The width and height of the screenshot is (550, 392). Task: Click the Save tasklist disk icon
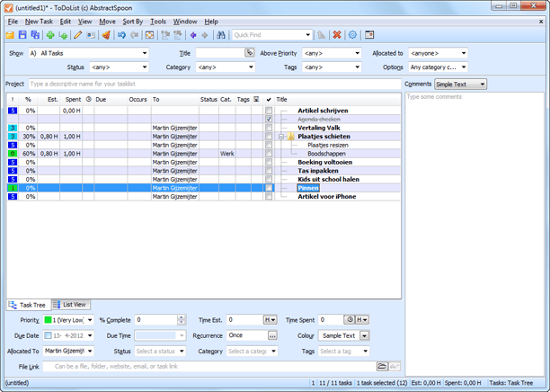[x=22, y=35]
